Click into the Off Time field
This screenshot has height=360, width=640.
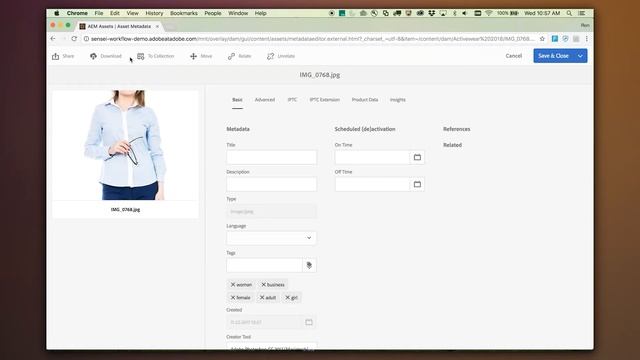372,184
